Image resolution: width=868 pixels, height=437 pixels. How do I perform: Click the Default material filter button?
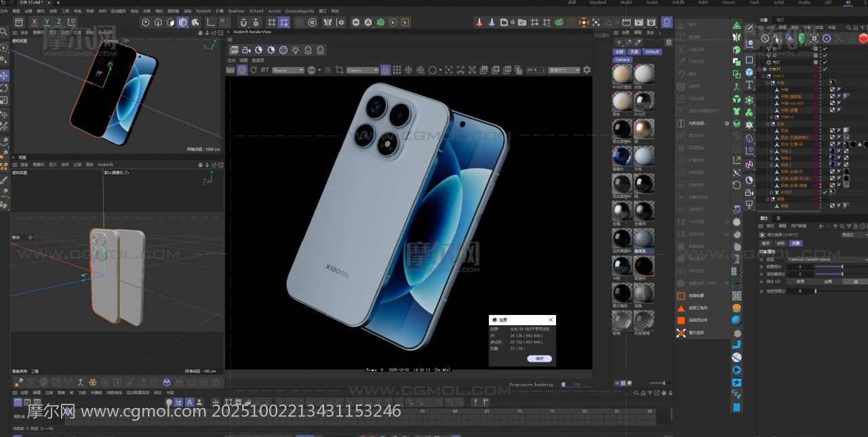(652, 51)
